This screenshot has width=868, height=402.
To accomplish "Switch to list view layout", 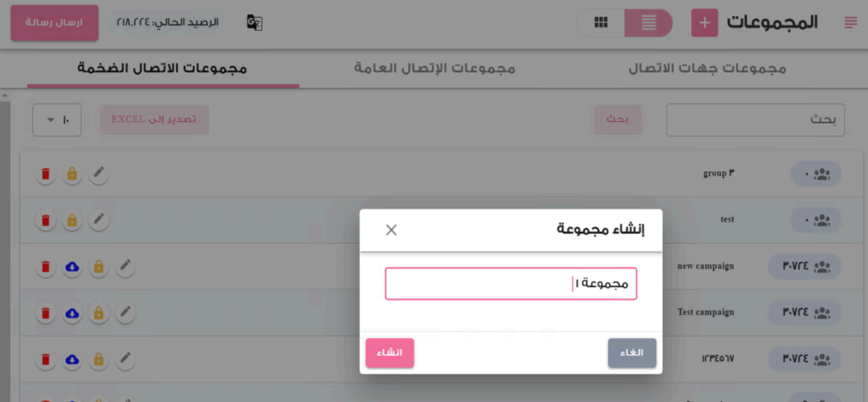I will coord(648,24).
